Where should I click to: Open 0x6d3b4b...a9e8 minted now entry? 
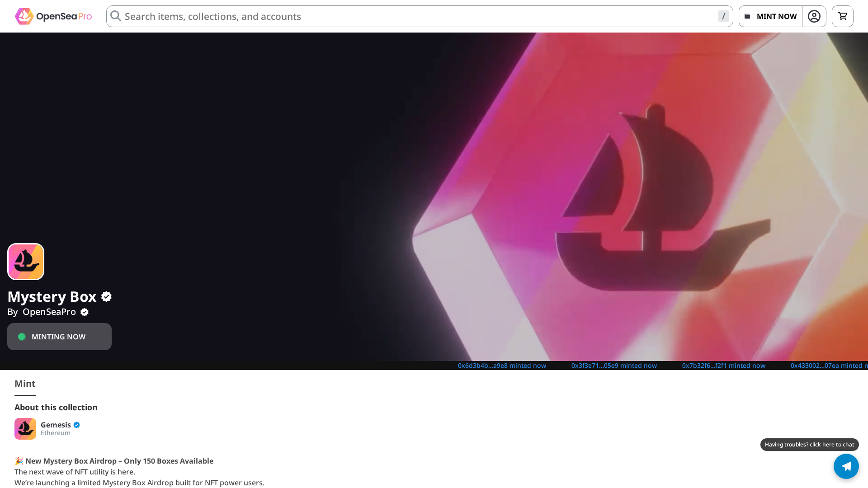(502, 366)
